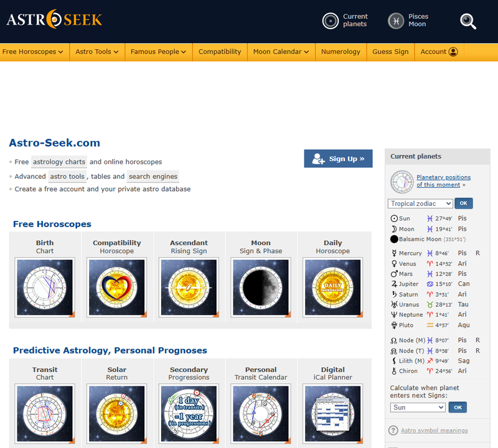Go to the Compatibility menu item

[220, 52]
